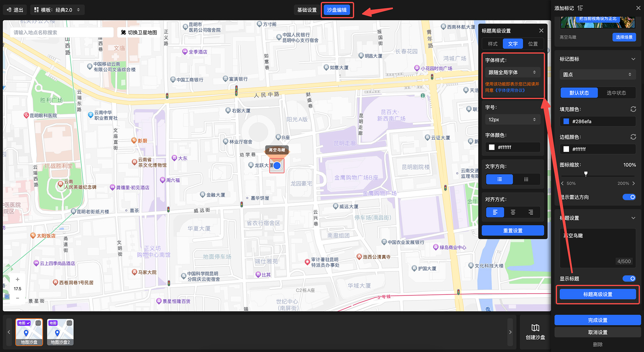Viewport: 644px width, 352px height.
Task: Click the 创建沙盘 map icon
Action: click(x=535, y=328)
